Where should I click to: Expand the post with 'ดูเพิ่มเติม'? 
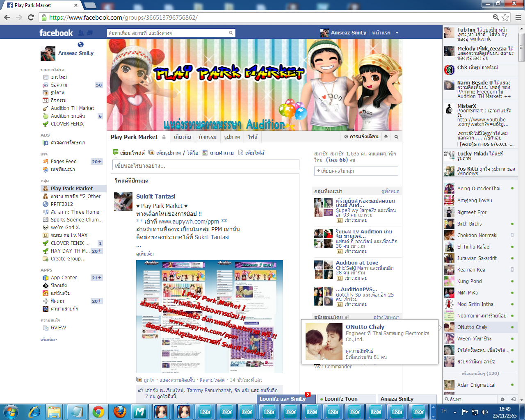145,254
